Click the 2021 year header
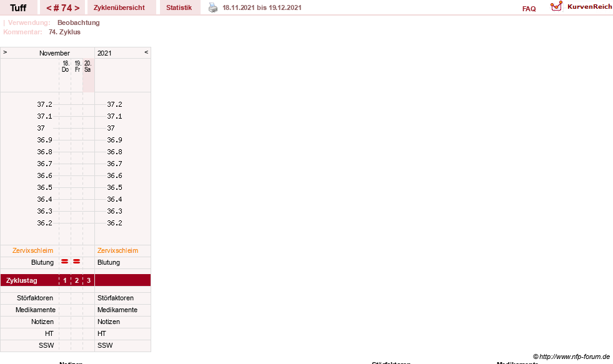 (104, 53)
